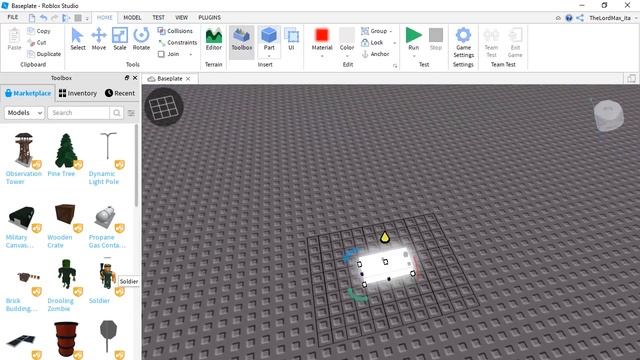
Task: Switch to the TEST ribbon tab
Action: point(158,18)
